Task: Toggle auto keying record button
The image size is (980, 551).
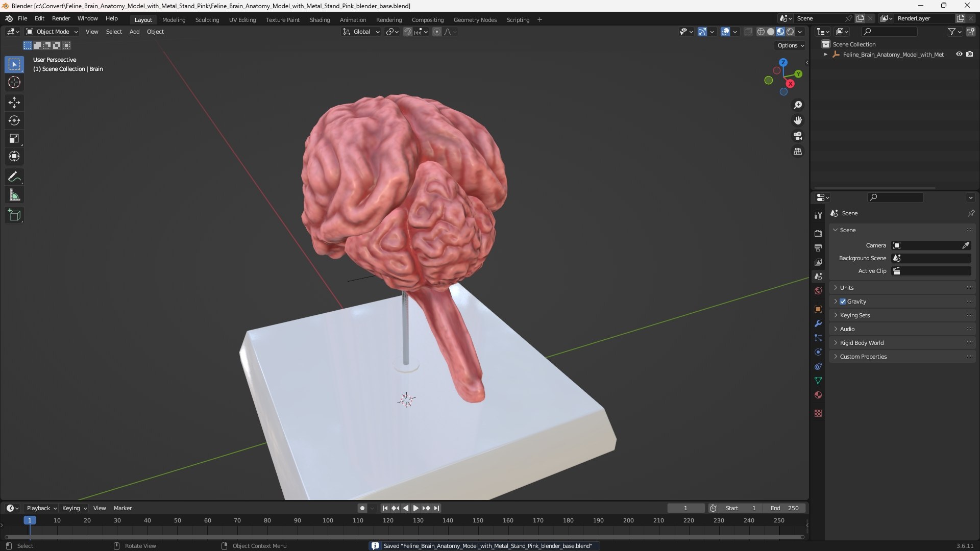Action: pos(362,508)
